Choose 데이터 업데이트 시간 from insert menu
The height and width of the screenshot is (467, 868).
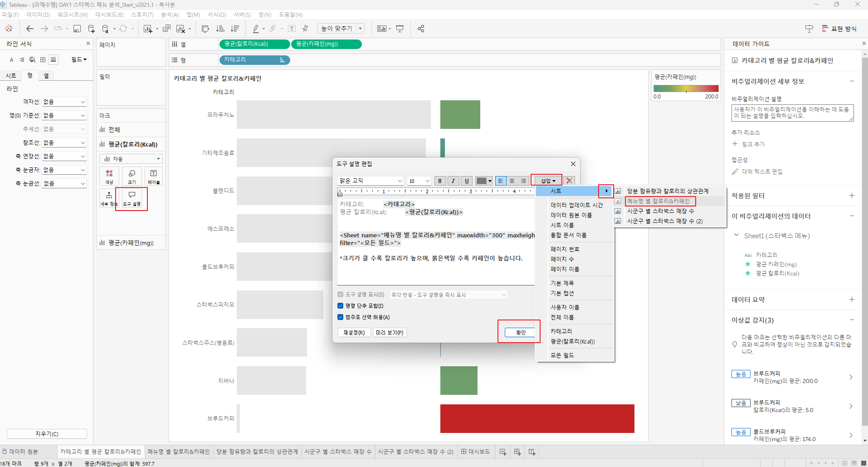[x=577, y=205]
